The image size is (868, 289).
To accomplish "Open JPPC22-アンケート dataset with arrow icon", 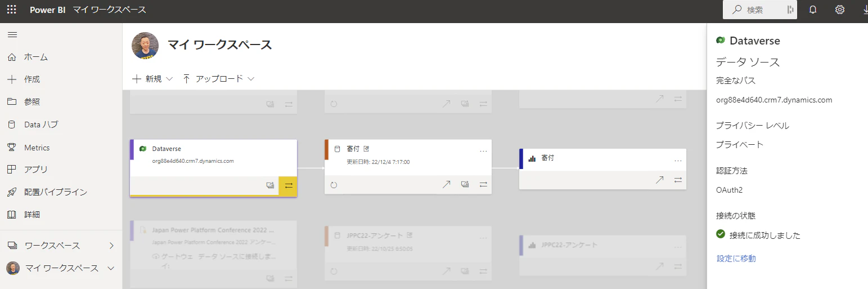I will click(446, 272).
